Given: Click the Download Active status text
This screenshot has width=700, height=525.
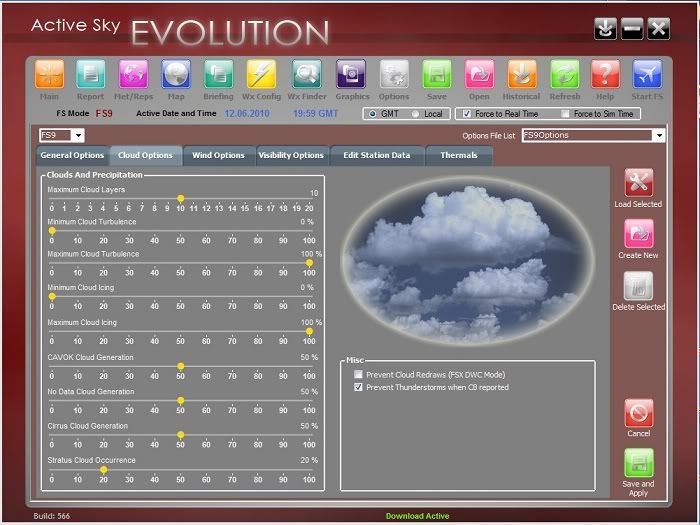Looking at the screenshot, I should tap(417, 516).
